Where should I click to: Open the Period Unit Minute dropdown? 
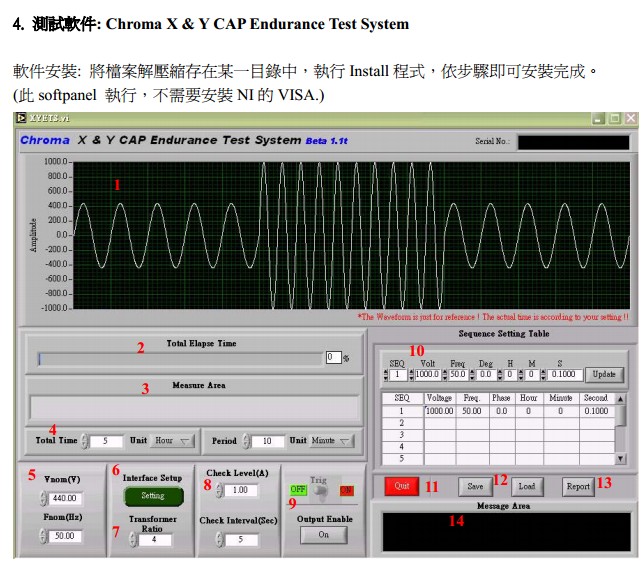click(x=331, y=441)
